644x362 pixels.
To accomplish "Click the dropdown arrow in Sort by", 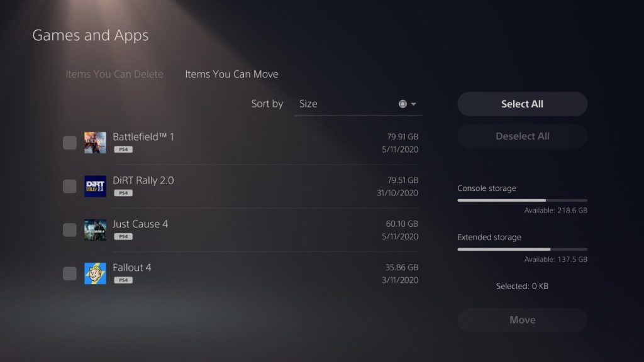I will click(414, 104).
